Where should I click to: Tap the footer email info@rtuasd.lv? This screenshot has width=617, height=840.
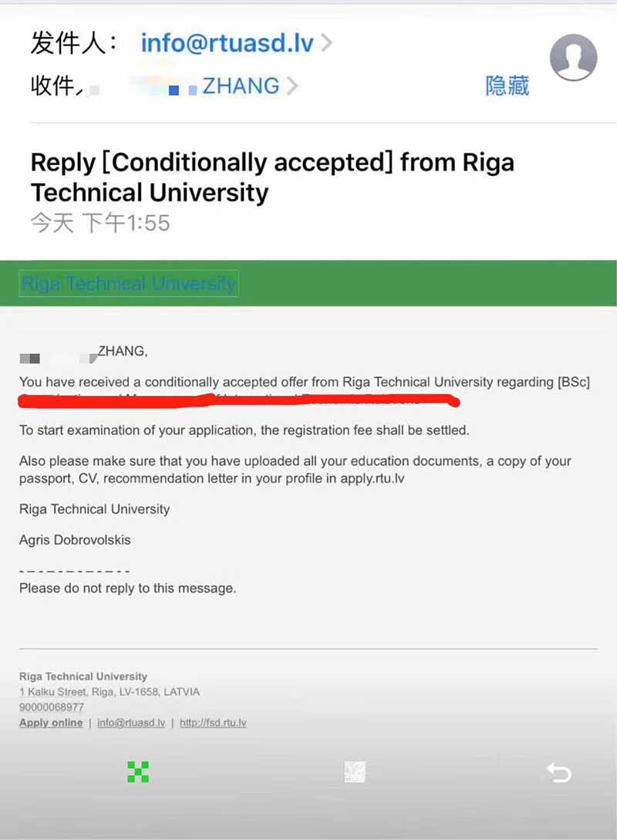(131, 723)
